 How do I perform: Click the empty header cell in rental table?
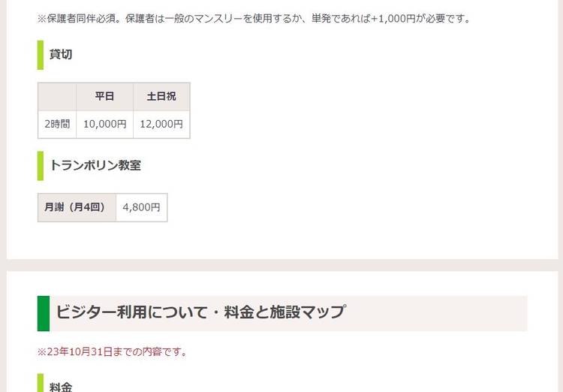coord(57,96)
